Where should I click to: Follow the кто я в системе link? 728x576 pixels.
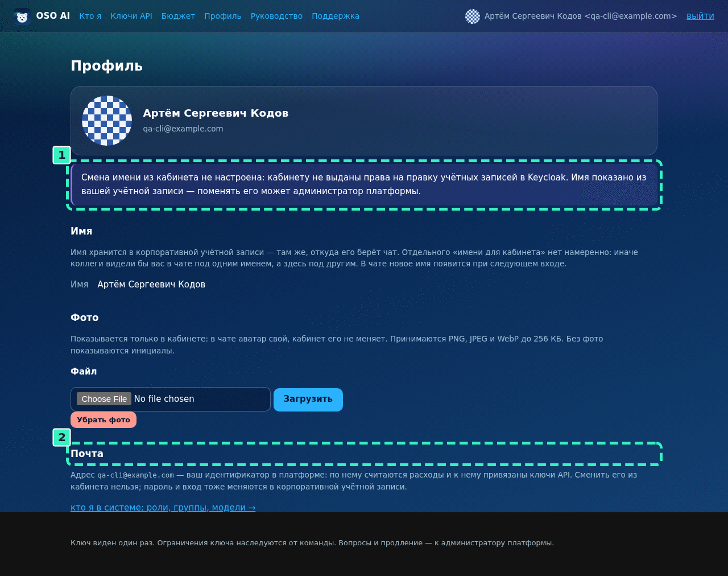[x=163, y=508]
